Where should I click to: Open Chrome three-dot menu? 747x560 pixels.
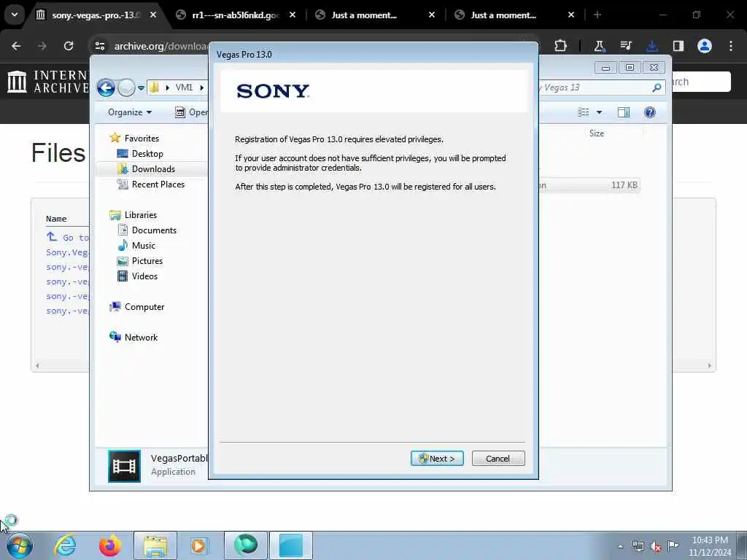(731, 46)
